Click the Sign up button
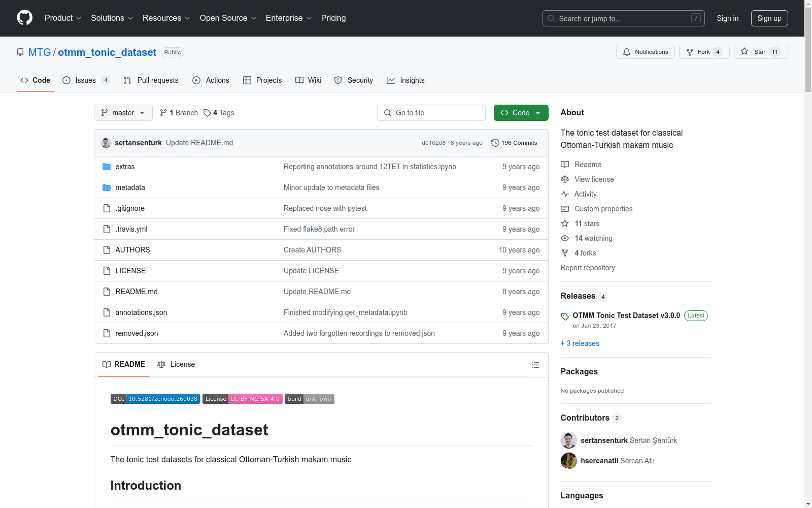The height and width of the screenshot is (508, 812). pyautogui.click(x=769, y=18)
